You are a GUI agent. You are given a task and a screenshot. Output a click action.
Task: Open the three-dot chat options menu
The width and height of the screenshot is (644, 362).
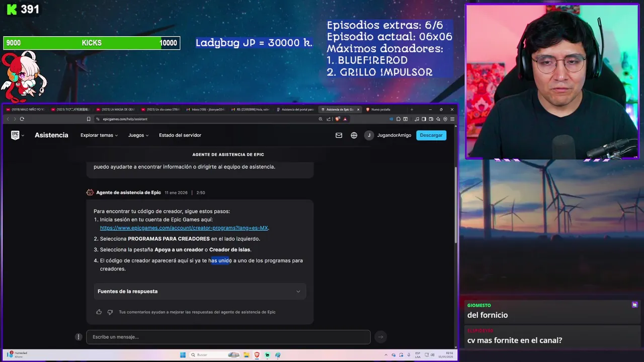(78, 337)
